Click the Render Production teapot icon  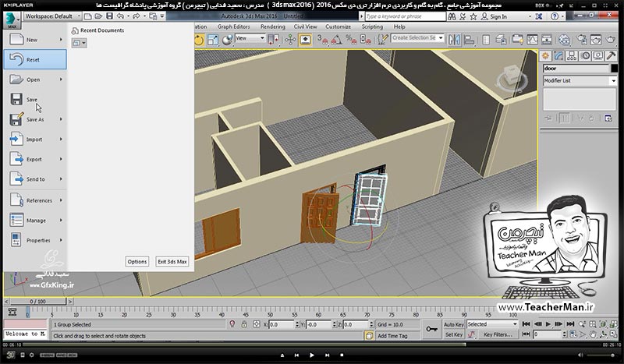[611, 40]
